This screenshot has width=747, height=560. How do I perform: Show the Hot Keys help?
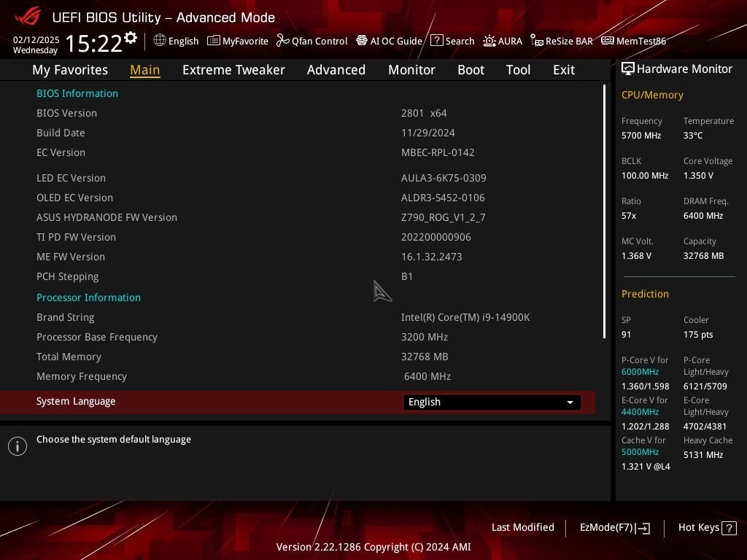pos(707,528)
